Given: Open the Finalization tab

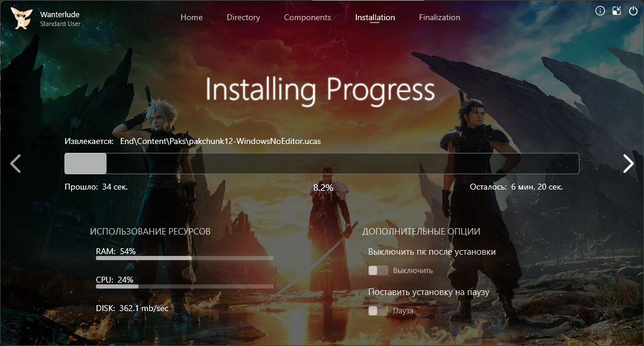Looking at the screenshot, I should [439, 17].
